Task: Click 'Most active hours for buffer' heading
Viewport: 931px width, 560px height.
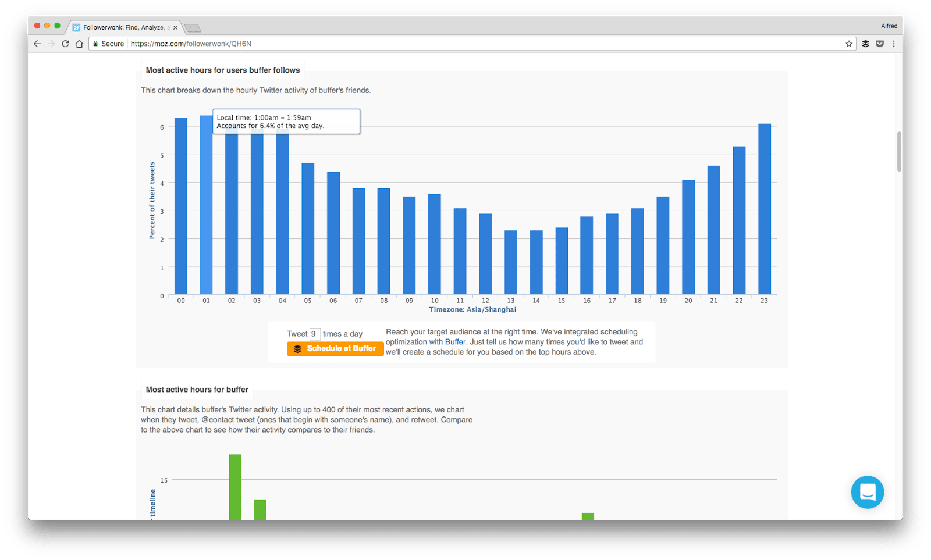Action: [197, 390]
